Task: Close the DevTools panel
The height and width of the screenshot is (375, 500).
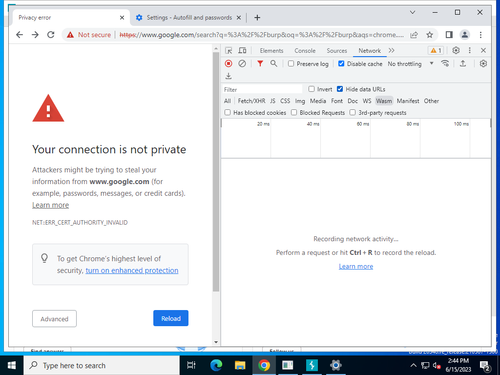Action: 483,50
